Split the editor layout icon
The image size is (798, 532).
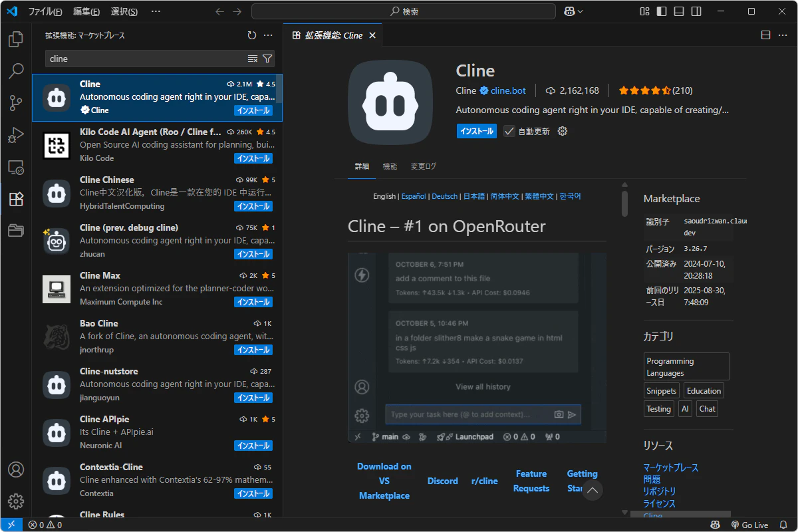pos(765,35)
